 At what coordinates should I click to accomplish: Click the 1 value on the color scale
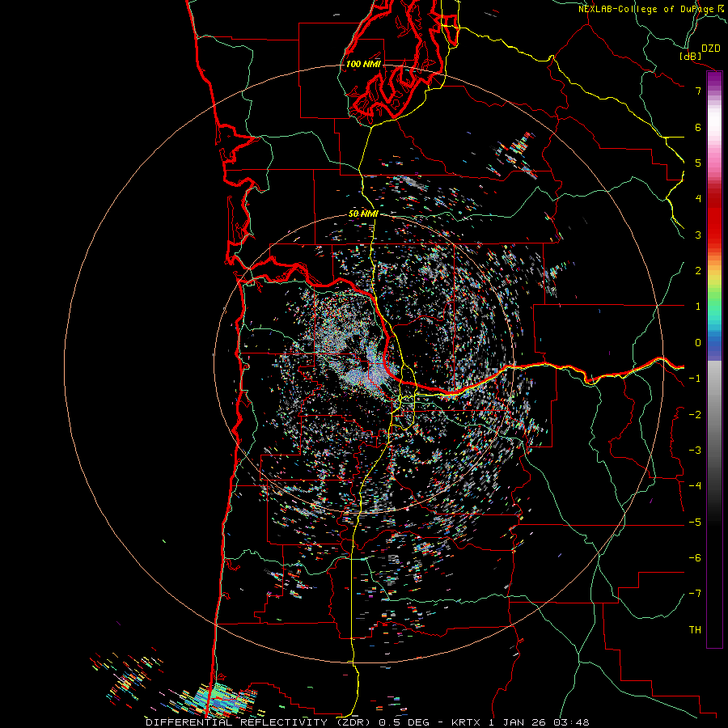pos(698,307)
